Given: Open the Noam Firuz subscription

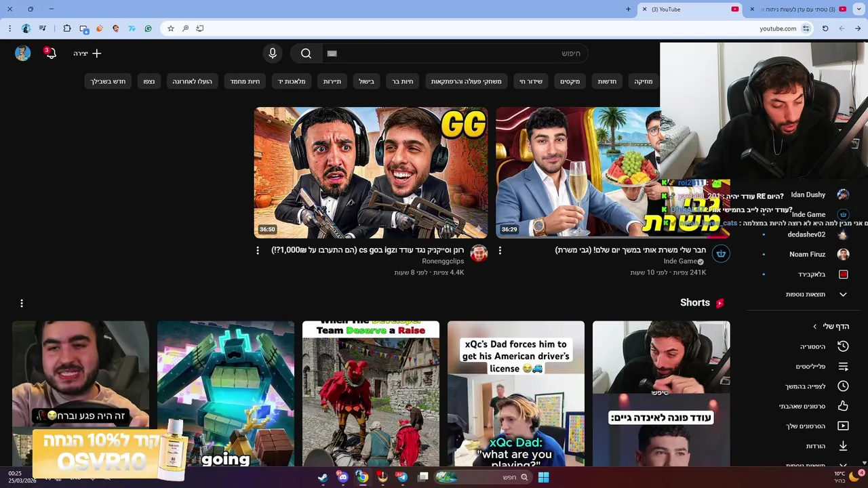Looking at the screenshot, I should pos(806,254).
